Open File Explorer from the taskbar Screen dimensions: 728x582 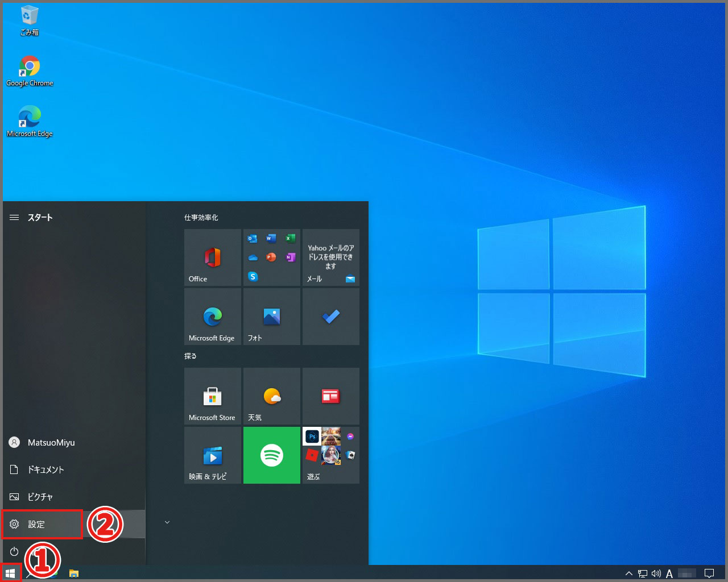(74, 573)
